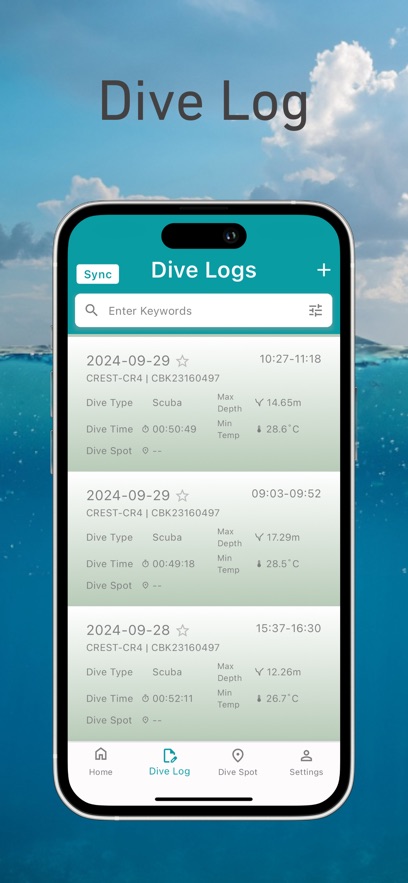Image resolution: width=408 pixels, height=883 pixels.
Task: Select dive time 00:49:18 value
Action: (173, 564)
